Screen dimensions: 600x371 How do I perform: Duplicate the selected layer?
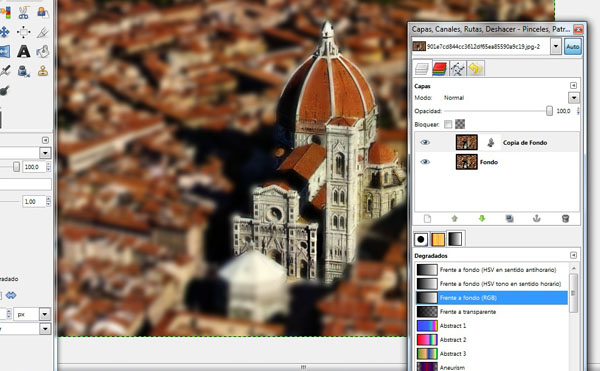(509, 218)
